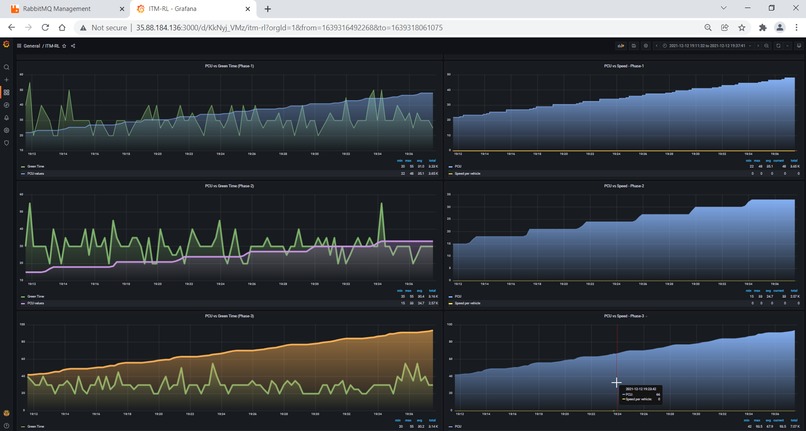
Task: Open the Configuration gear sidebar icon
Action: pyautogui.click(x=6, y=130)
